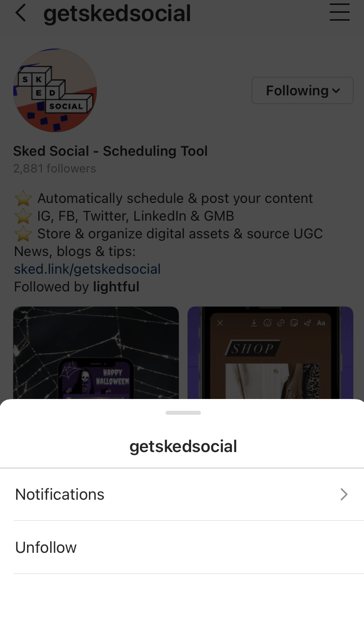
Task: Choose Unfollow from the bottom sheet
Action: coord(46,547)
